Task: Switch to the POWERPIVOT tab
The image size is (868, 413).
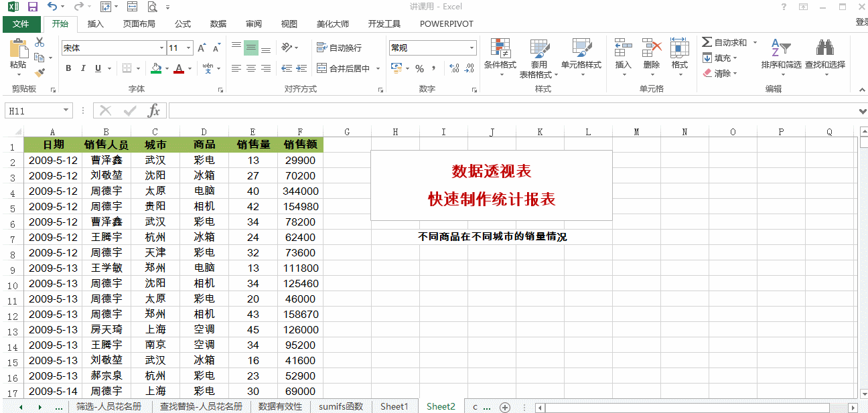Action: pos(447,24)
